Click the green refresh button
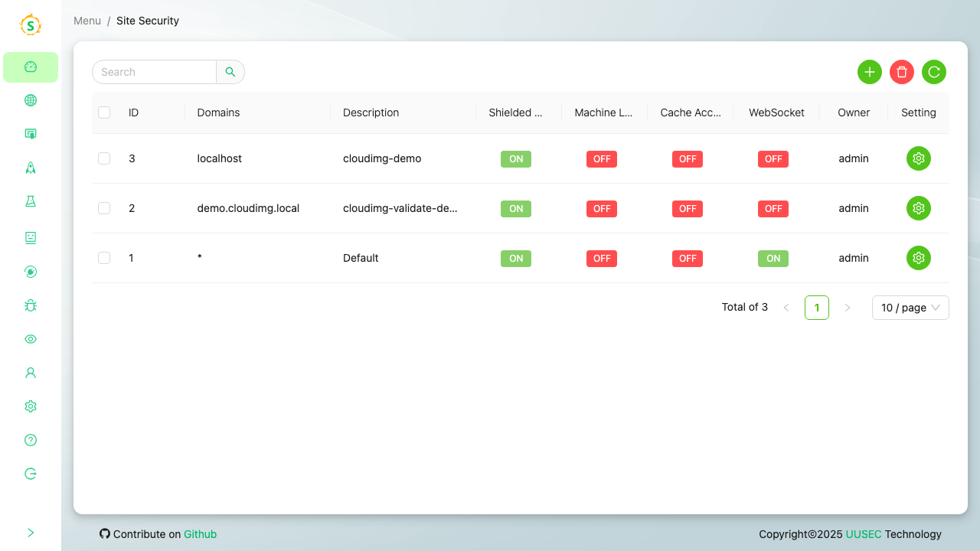The height and width of the screenshot is (551, 980). 934,72
